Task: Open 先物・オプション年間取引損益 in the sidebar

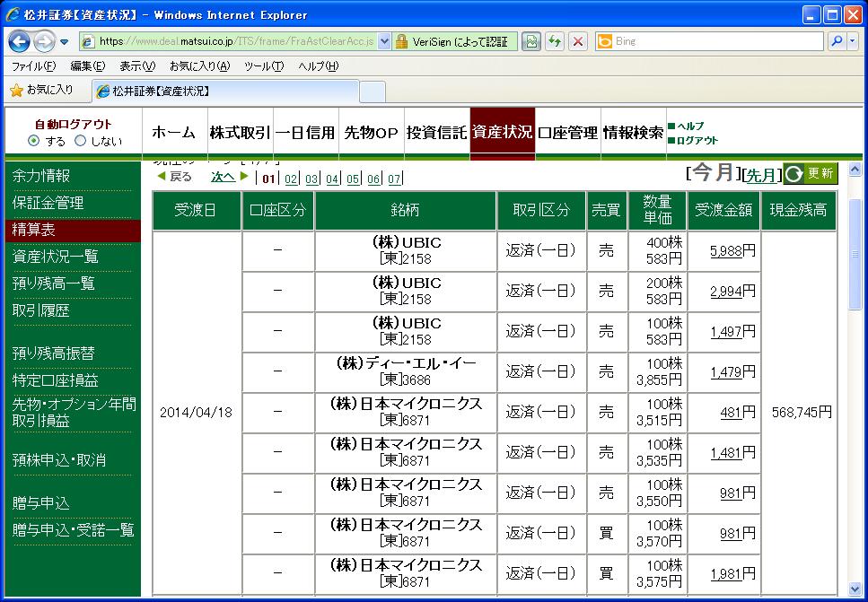Action: click(74, 413)
